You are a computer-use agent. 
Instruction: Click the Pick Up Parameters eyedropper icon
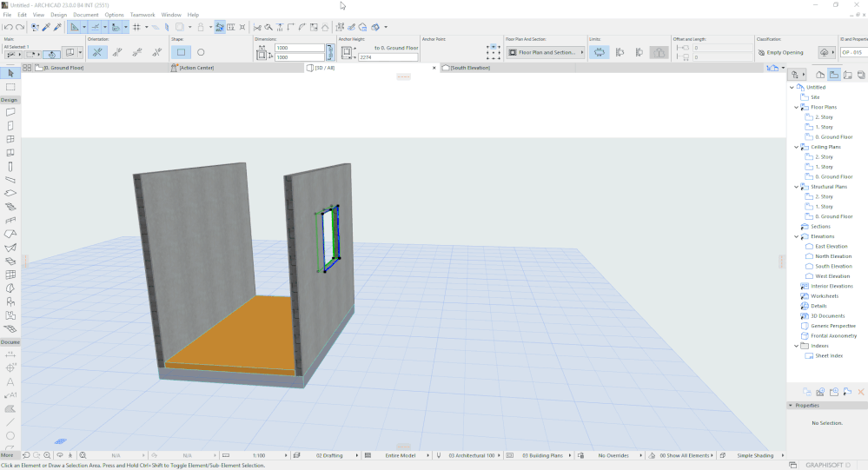46,27
